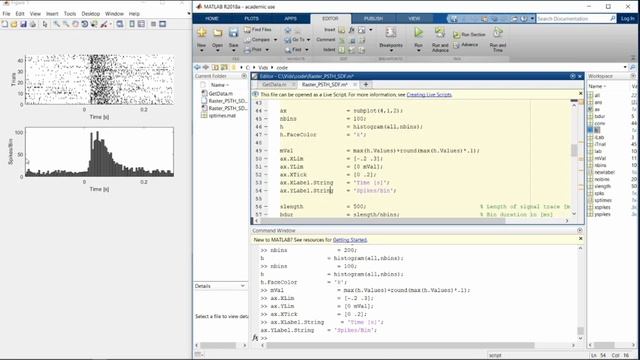Open the dropdown arrow under Save
Viewport: 640px width, 360px height.
coord(233,51)
